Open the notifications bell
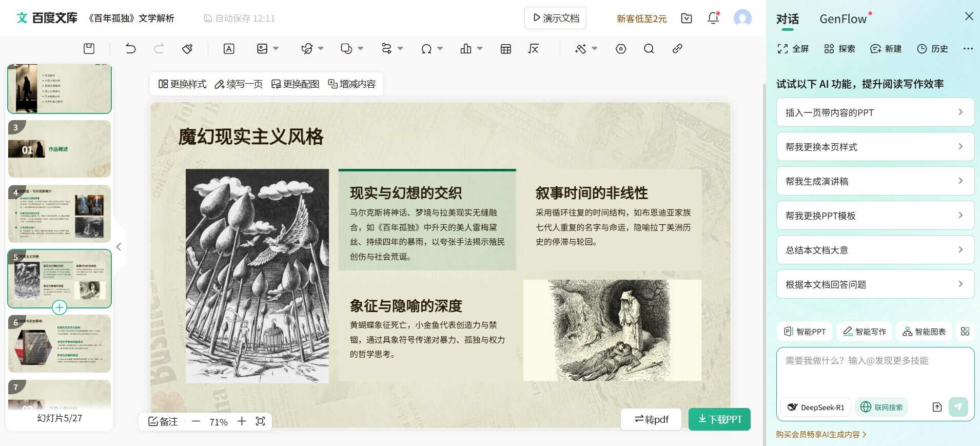The image size is (980, 446). tap(713, 18)
